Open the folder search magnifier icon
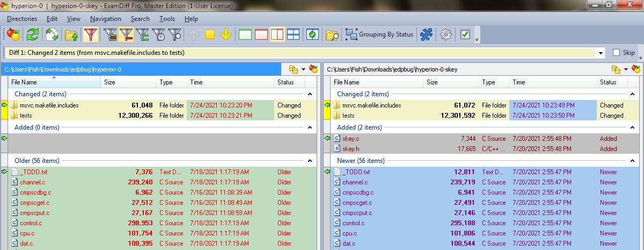Viewport: 644px width, 250px height. 332,34
